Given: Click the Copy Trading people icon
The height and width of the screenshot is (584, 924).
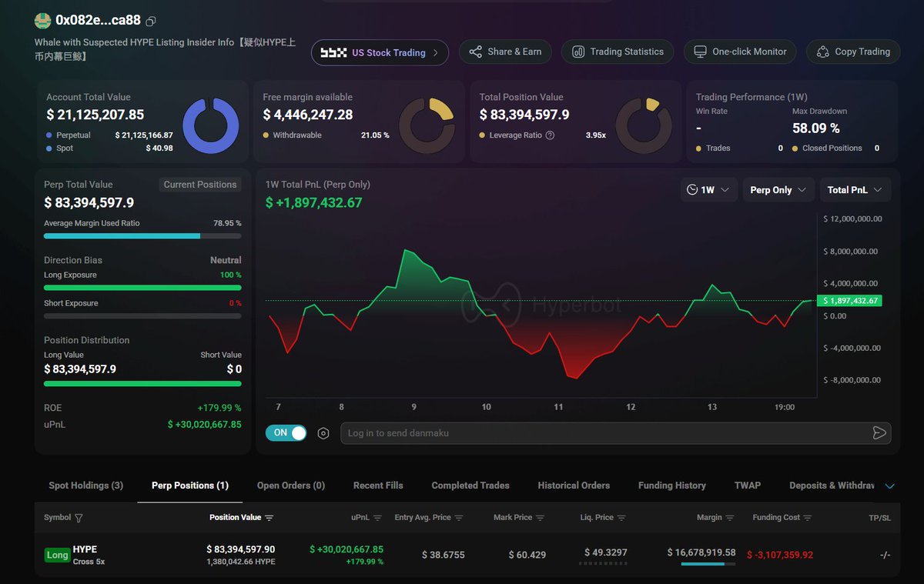Looking at the screenshot, I should tap(822, 52).
